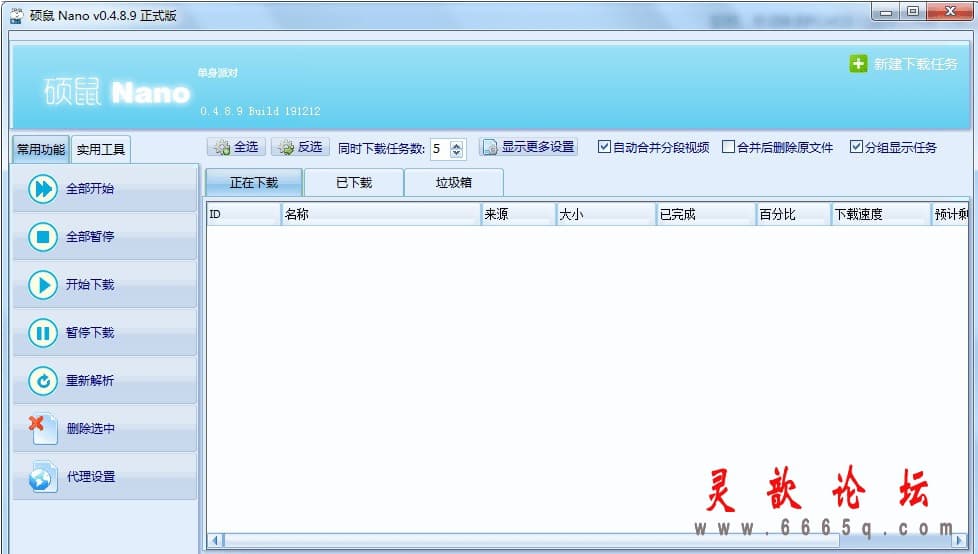Sort by the 大小 column header
Viewport: 978px width, 554px height.
tap(606, 214)
